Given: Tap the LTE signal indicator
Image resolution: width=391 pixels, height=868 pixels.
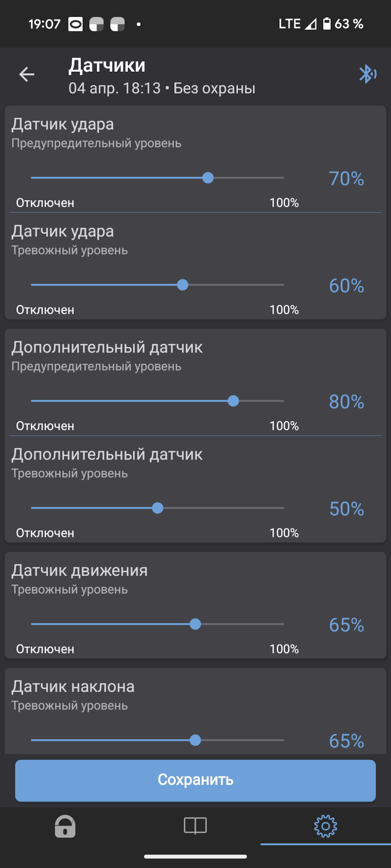Looking at the screenshot, I should pyautogui.click(x=290, y=24).
